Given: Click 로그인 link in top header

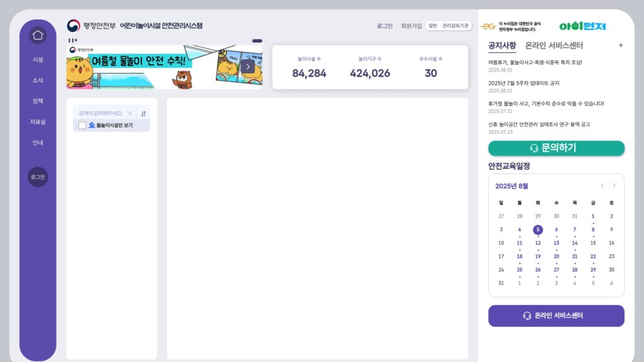Looking at the screenshot, I should click(385, 26).
